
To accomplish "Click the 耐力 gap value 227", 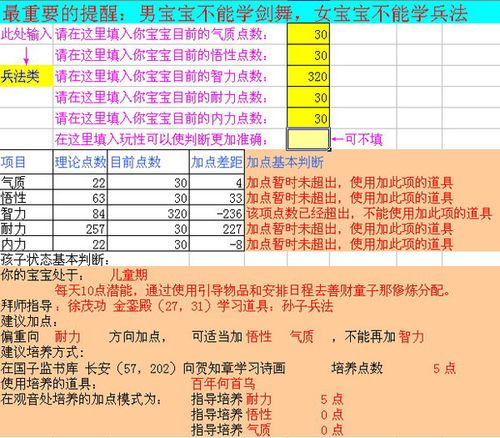I will pos(217,229).
